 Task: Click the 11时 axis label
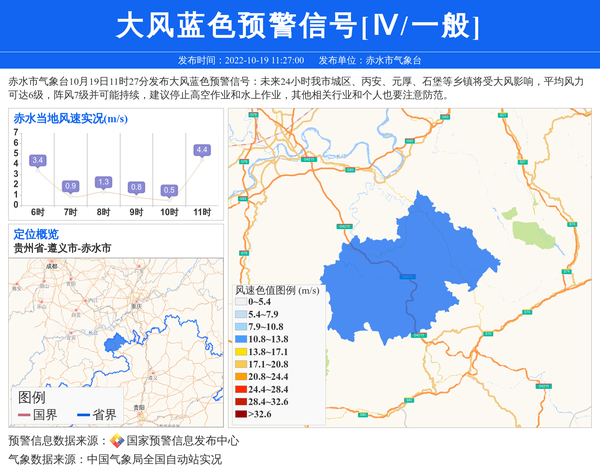point(202,212)
